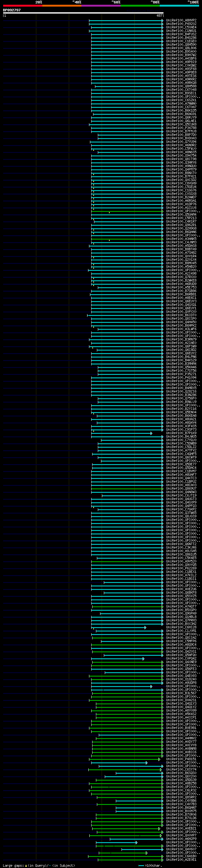
Task: Select the UniRef100_C9SP73 label
Action: point(181,430)
